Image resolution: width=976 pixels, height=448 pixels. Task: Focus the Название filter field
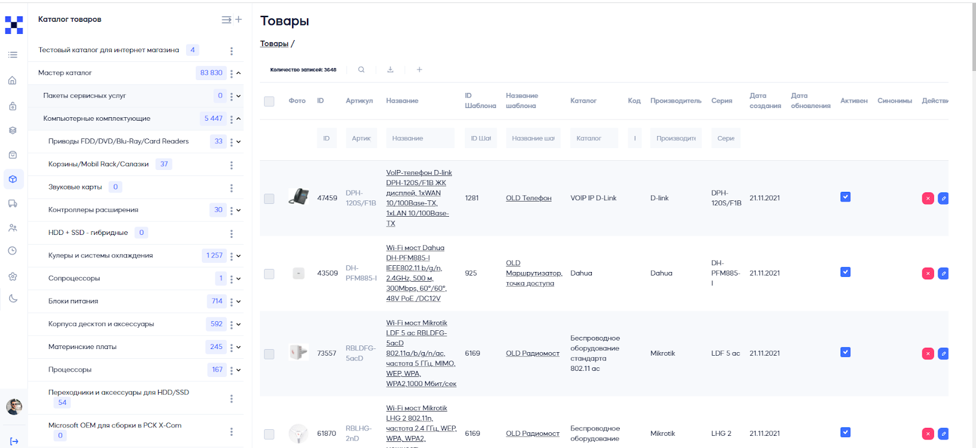(x=420, y=138)
